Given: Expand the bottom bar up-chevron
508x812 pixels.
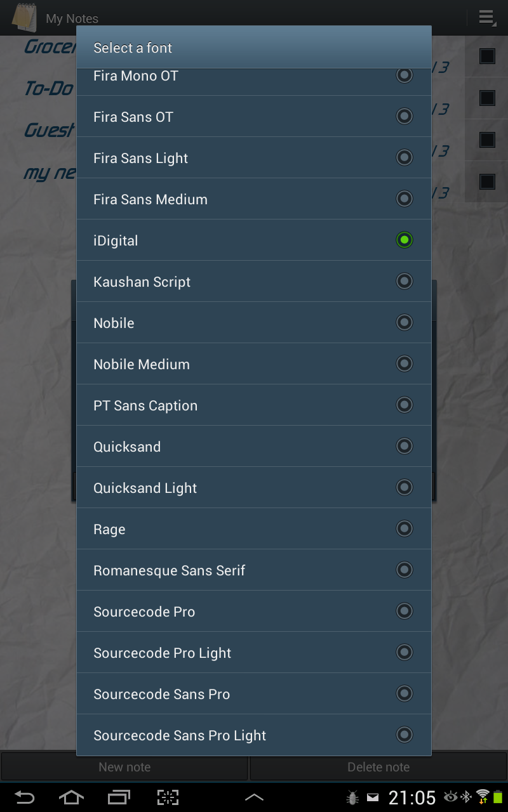Looking at the screenshot, I should 254,797.
